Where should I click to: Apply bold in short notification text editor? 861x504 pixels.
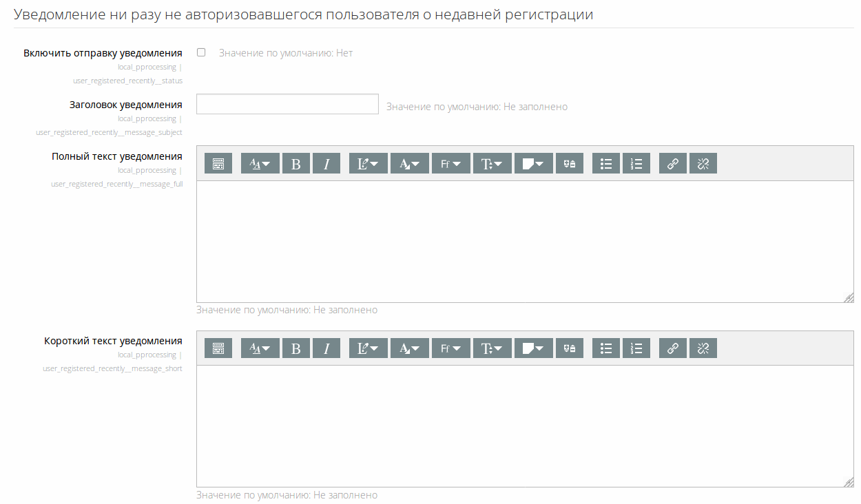tap(296, 348)
